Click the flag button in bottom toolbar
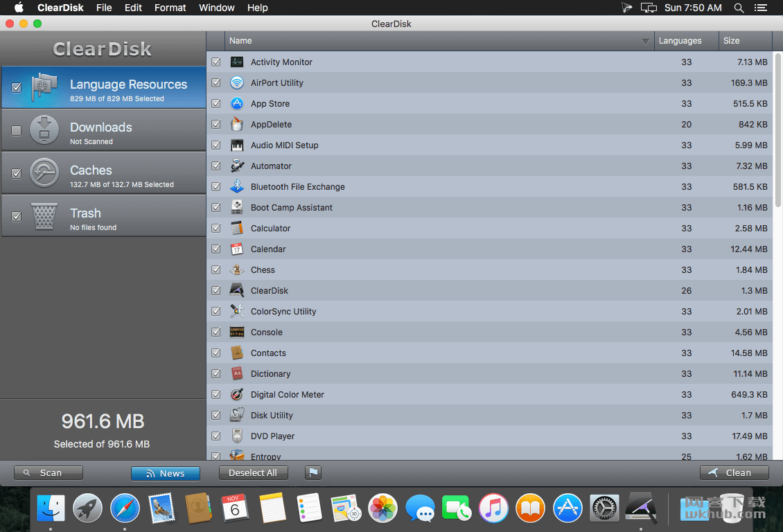Image resolution: width=783 pixels, height=532 pixels. (x=313, y=472)
